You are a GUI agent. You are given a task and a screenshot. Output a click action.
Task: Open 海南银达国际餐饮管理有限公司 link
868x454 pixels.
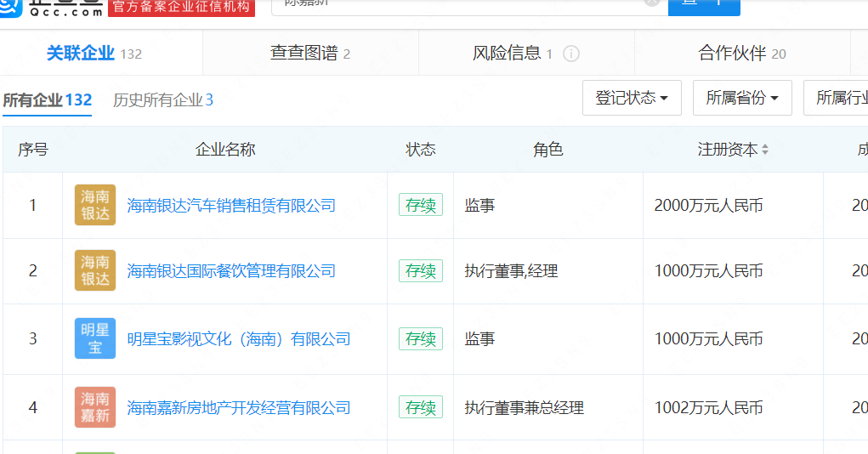pos(231,270)
